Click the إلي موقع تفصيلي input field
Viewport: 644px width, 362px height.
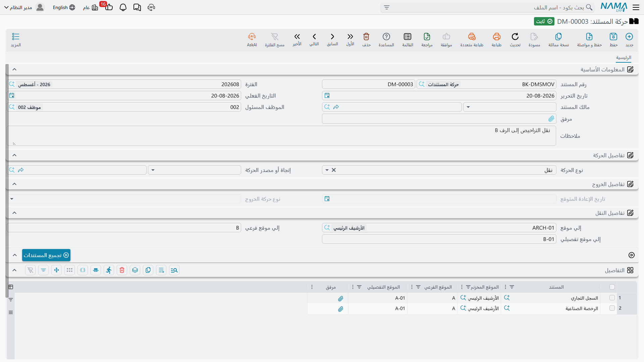[x=439, y=239]
